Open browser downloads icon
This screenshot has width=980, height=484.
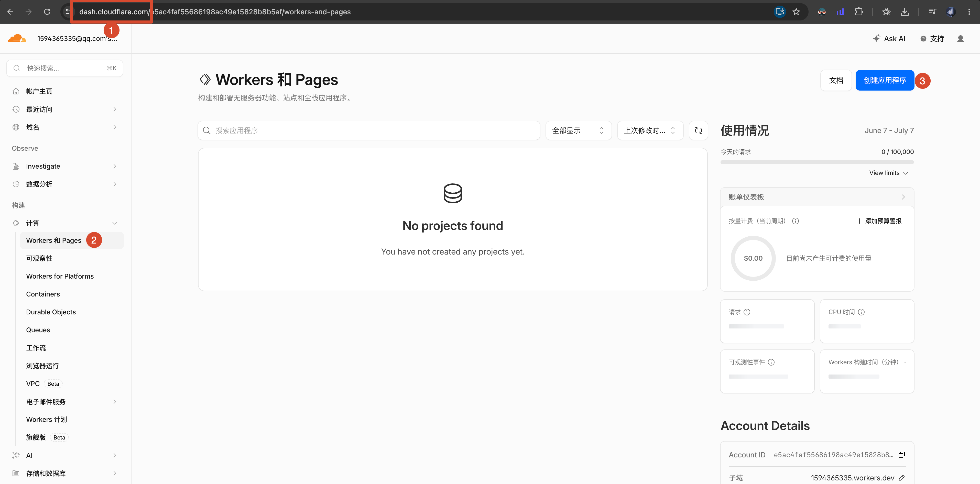tap(905, 12)
